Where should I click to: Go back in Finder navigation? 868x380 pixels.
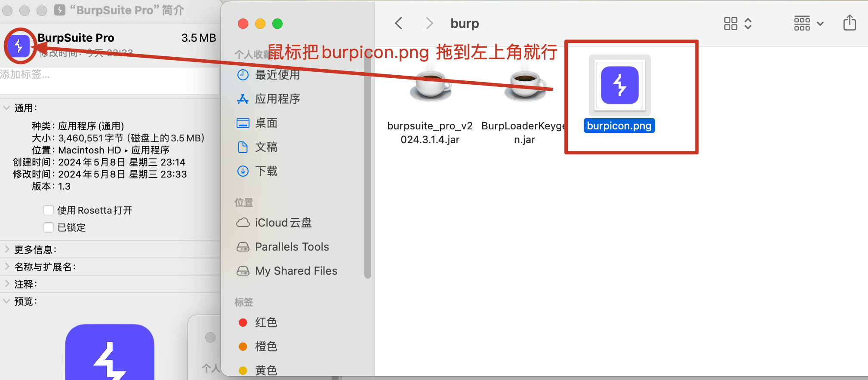(x=399, y=23)
